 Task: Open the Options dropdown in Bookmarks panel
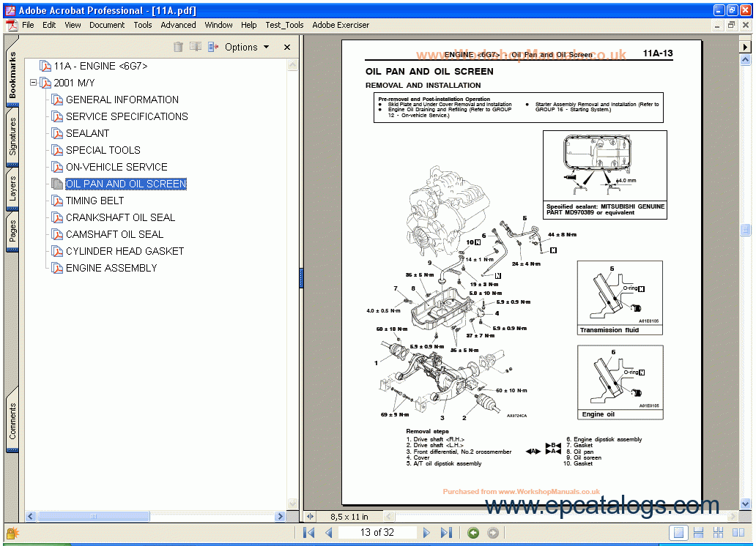tap(247, 48)
